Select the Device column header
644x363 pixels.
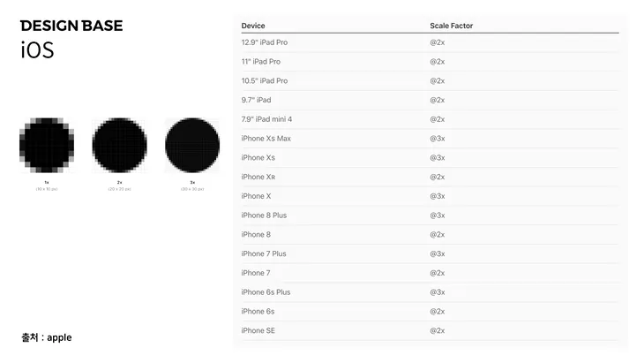[x=253, y=26]
